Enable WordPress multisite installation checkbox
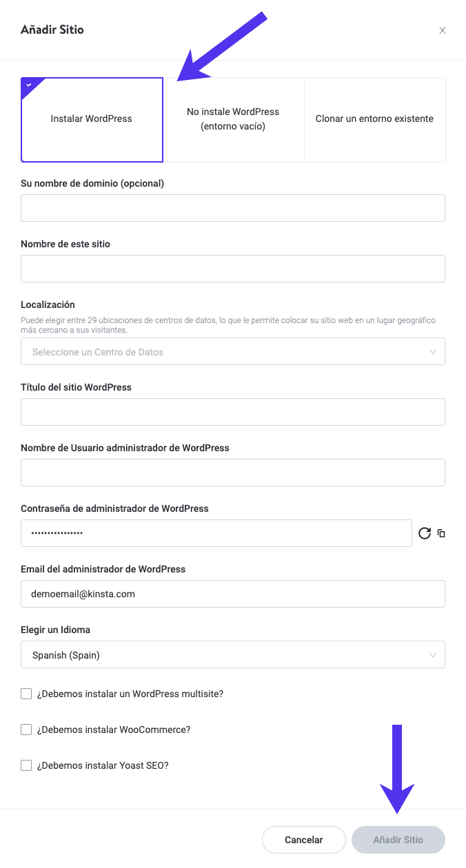This screenshot has width=466, height=868. (26, 694)
